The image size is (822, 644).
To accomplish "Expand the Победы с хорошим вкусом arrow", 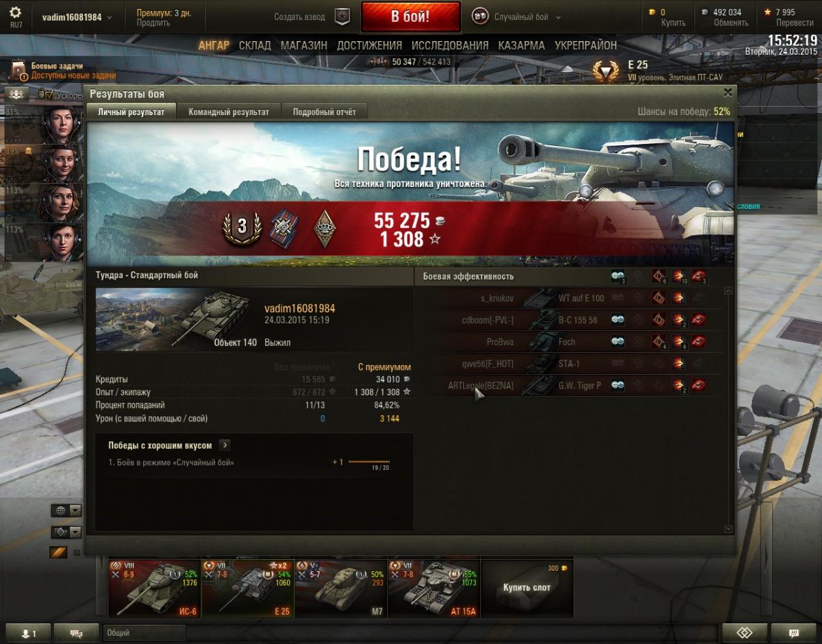I will pos(225,445).
